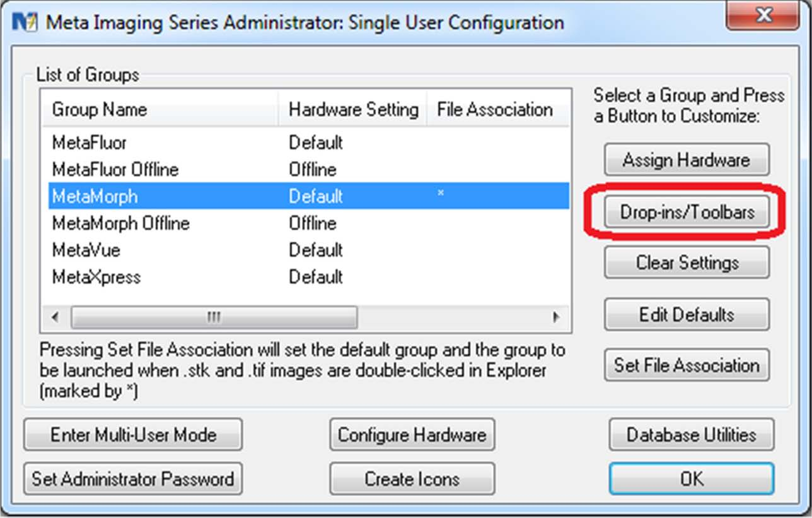Open Database Utilities
This screenshot has width=812, height=518.
pyautogui.click(x=691, y=435)
